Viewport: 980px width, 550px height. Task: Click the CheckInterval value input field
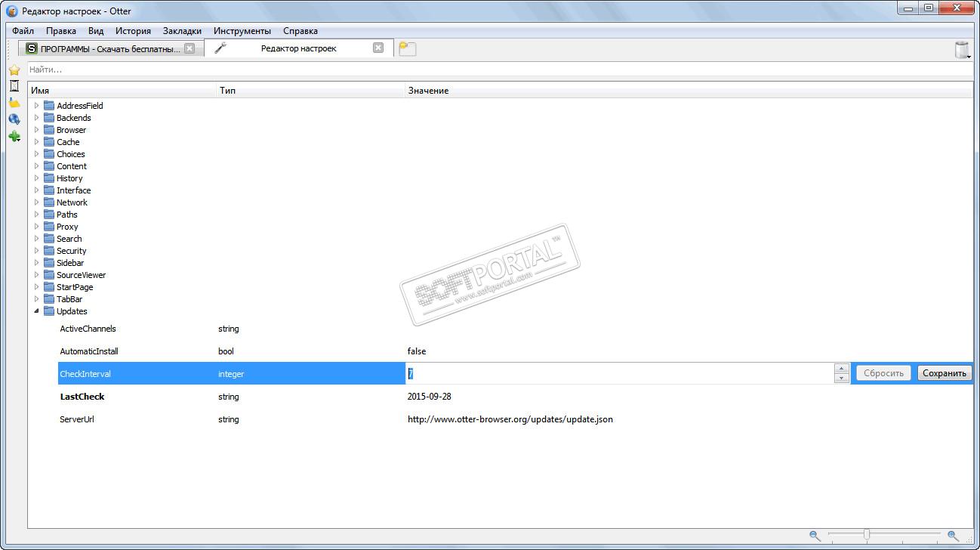pyautogui.click(x=620, y=373)
